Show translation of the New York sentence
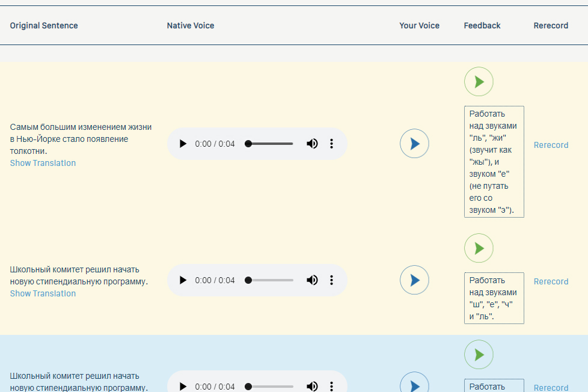588x392 pixels. pos(43,163)
